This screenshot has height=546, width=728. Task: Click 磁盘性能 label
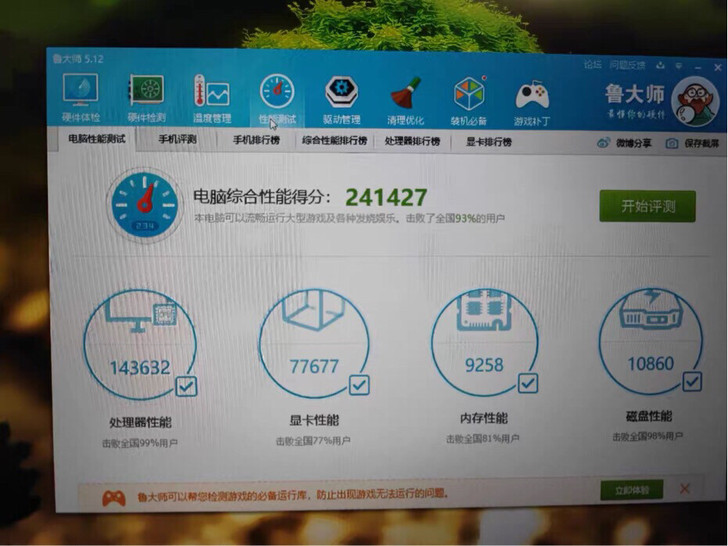[649, 416]
